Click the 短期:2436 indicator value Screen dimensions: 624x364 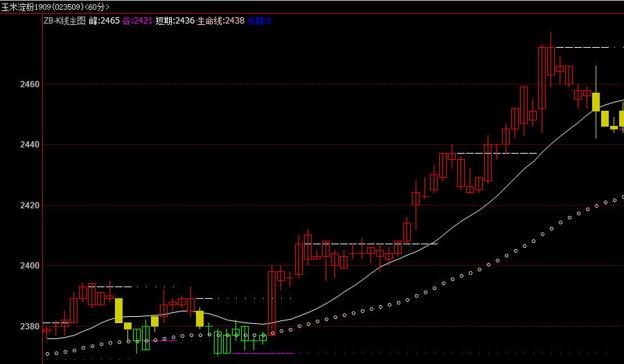(x=175, y=21)
